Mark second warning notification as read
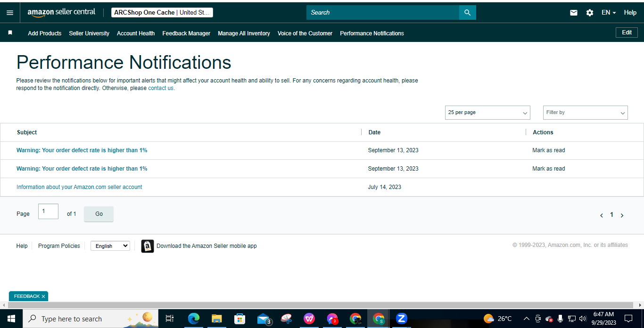The image size is (644, 328). [549, 169]
